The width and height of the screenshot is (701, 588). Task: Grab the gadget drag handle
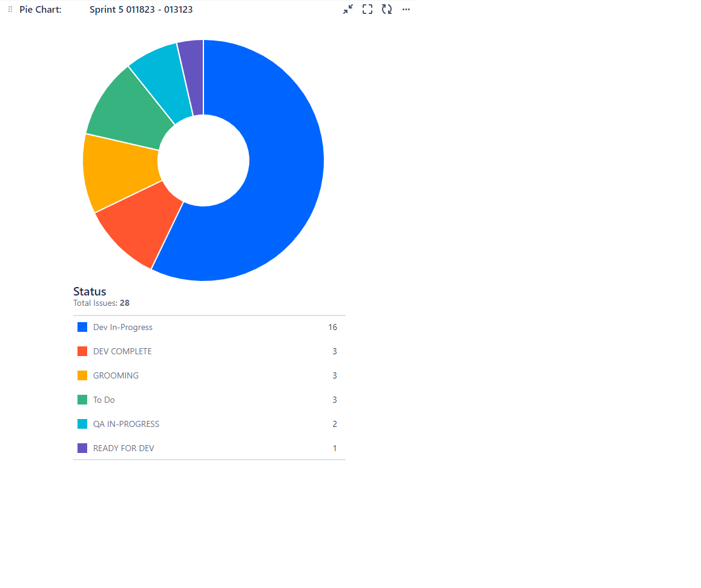pyautogui.click(x=10, y=10)
